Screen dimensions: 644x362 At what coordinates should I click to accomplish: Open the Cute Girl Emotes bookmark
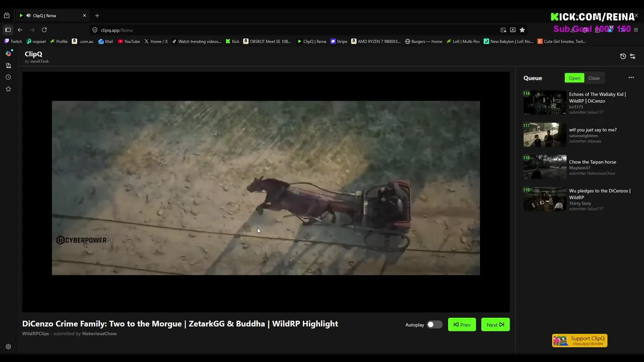tap(561, 41)
